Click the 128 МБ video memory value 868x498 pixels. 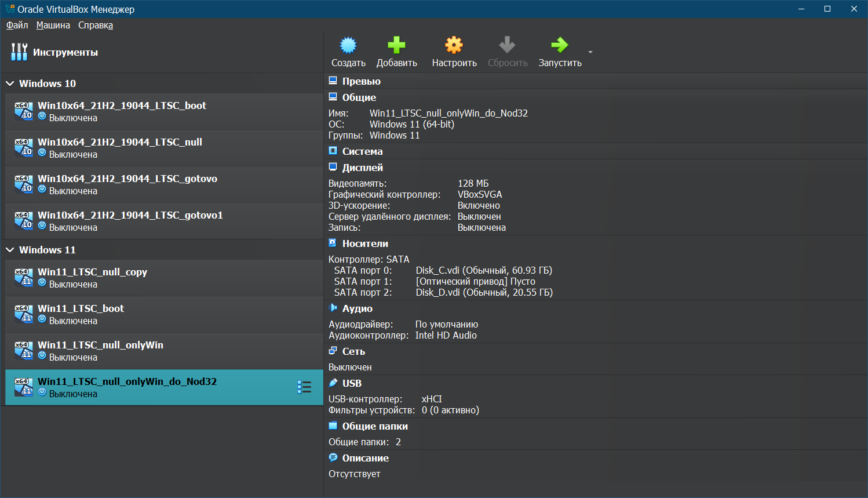click(473, 183)
